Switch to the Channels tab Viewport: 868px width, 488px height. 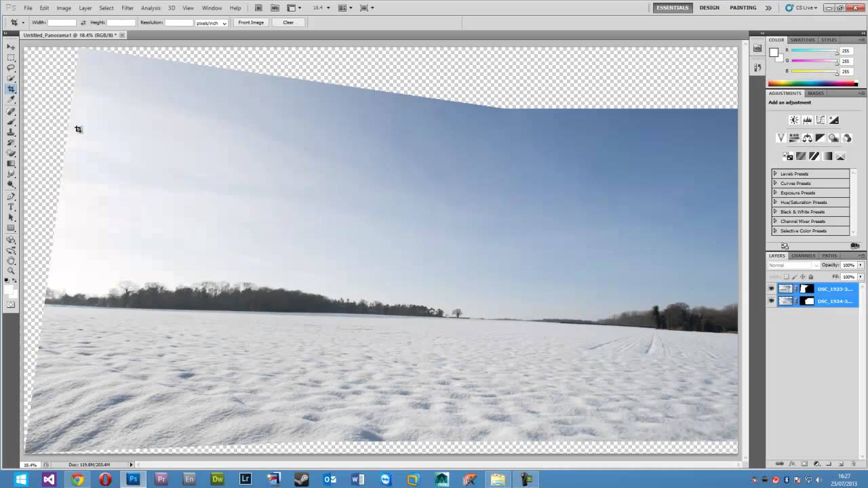[803, 256]
